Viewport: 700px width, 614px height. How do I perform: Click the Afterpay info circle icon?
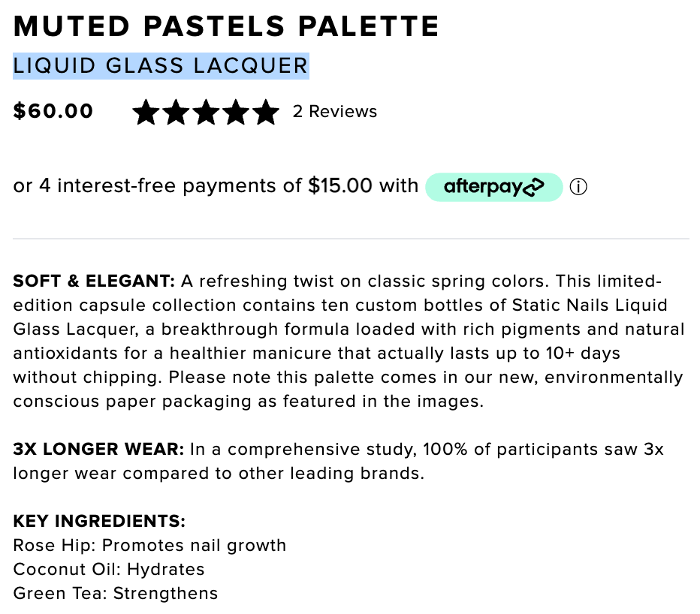pos(578,186)
